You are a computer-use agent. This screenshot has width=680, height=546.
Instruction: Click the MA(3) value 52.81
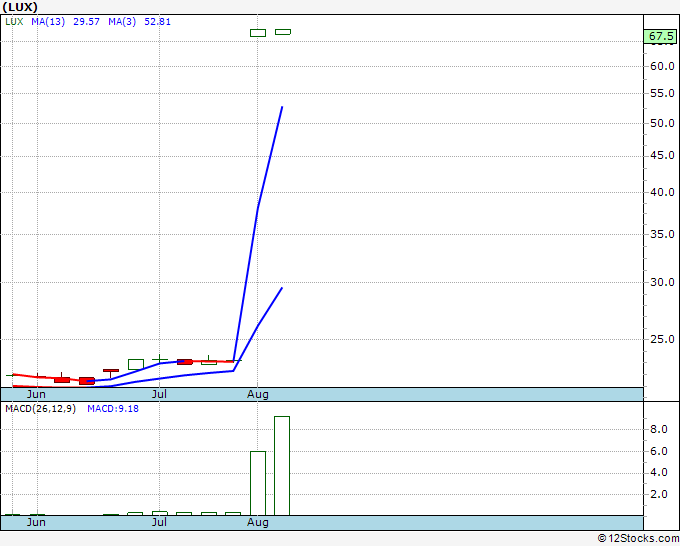point(157,22)
